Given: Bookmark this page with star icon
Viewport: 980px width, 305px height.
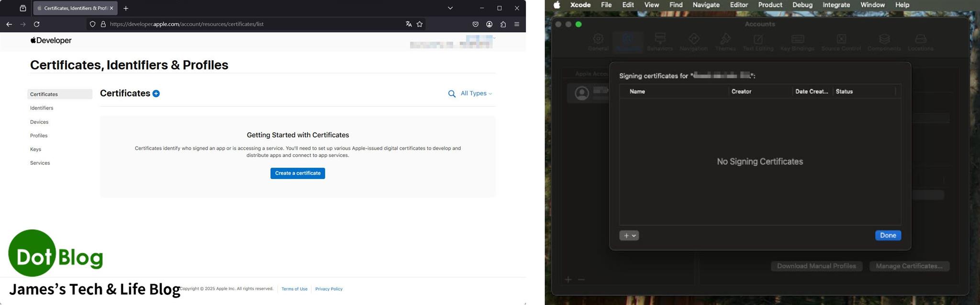Looking at the screenshot, I should point(420,24).
